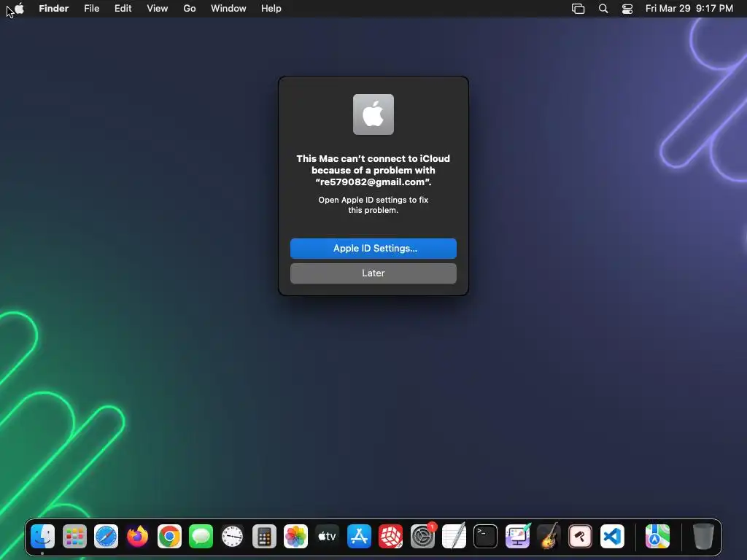Open TextEdit from the Dock
The image size is (747, 560).
coord(454,537)
